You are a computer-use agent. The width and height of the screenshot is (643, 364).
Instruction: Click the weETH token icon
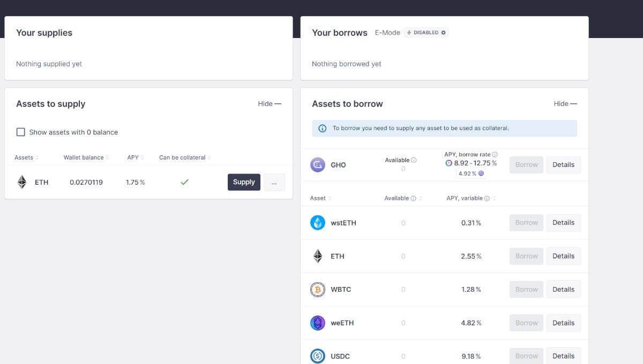318,323
